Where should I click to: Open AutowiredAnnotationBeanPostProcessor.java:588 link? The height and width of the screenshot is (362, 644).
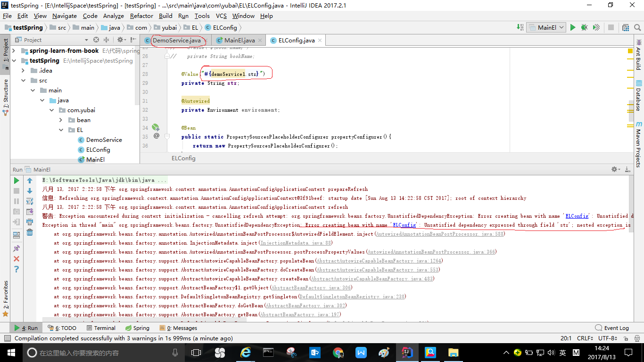tap(439, 234)
